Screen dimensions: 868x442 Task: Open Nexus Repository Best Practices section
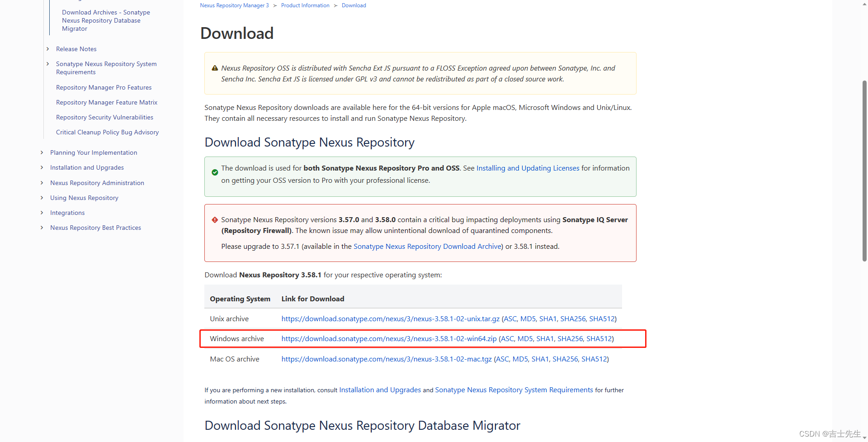coord(95,228)
